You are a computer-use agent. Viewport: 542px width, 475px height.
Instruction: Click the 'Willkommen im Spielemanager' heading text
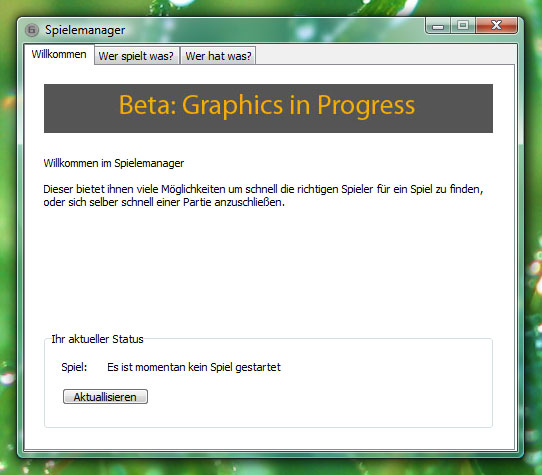coord(114,163)
